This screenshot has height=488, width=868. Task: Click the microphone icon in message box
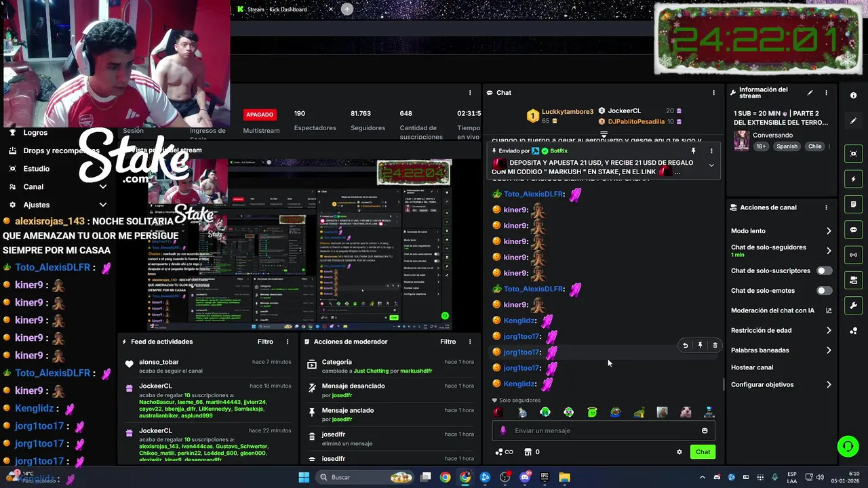[502, 430]
